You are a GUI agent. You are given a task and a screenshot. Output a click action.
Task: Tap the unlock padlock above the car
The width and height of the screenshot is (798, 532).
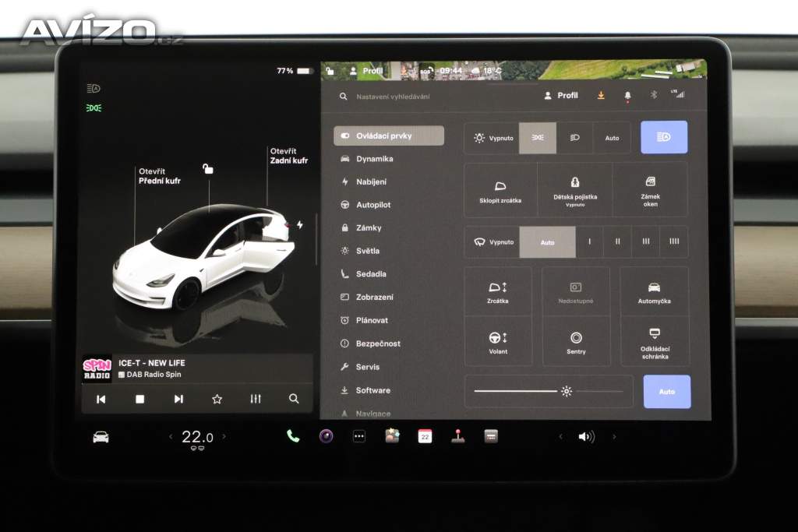tap(207, 168)
